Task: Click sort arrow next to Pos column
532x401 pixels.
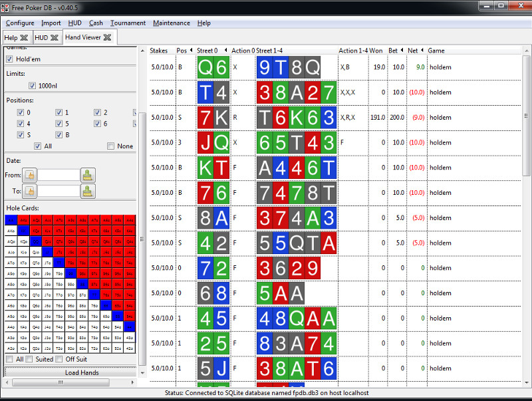Action: [191, 51]
